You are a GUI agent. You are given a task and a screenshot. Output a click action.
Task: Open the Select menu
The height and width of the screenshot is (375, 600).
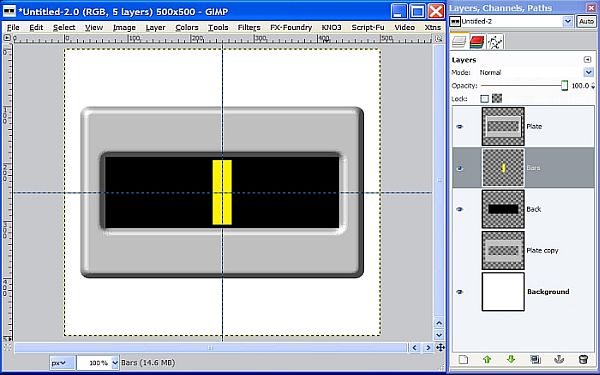click(x=64, y=28)
